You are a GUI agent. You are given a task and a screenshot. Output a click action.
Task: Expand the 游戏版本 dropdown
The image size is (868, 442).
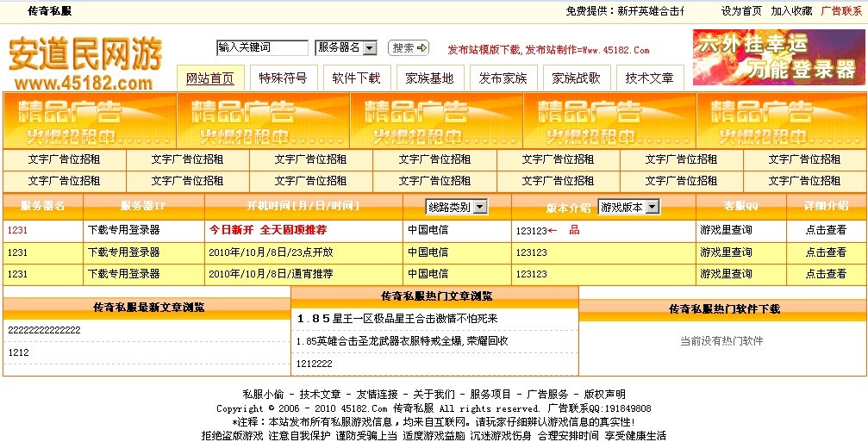pos(629,207)
